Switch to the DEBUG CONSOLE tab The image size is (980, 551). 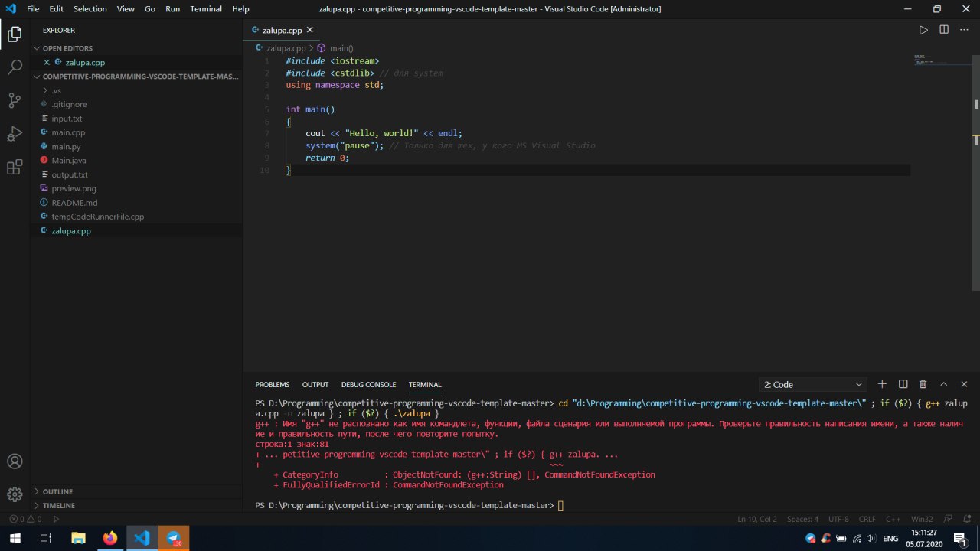tap(368, 385)
